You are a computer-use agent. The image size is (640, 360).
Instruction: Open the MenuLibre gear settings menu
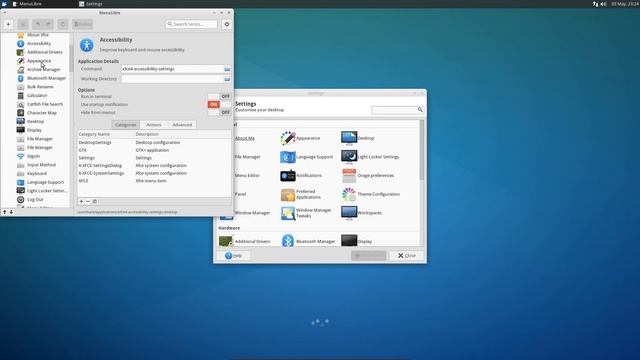click(227, 24)
